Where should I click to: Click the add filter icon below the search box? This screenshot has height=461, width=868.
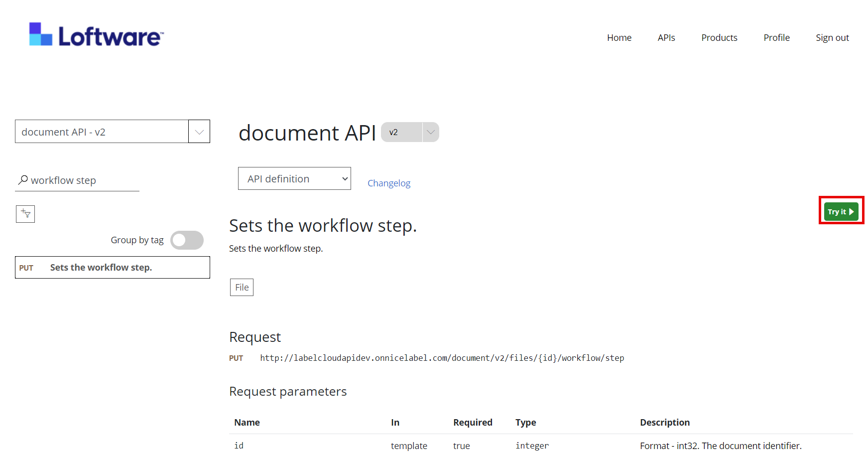[25, 214]
